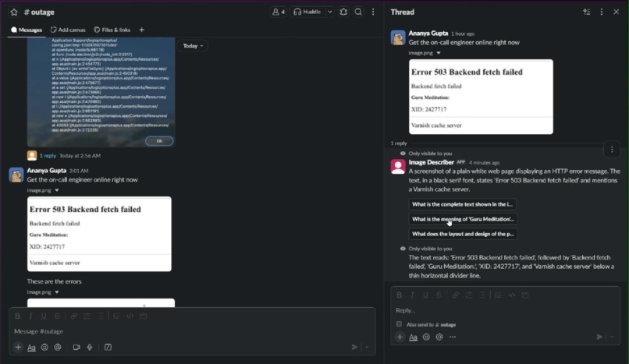Record audio clip in channel composer
Image resolution: width=629 pixels, height=364 pixels.
90,347
